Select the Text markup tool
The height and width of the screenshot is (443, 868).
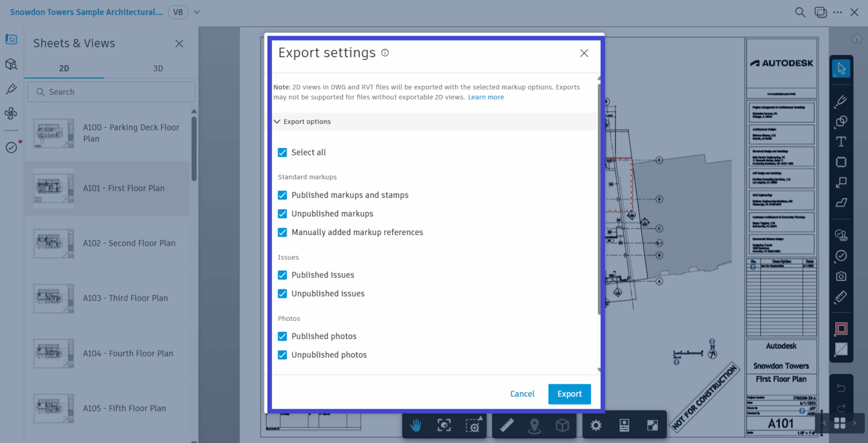(x=840, y=142)
